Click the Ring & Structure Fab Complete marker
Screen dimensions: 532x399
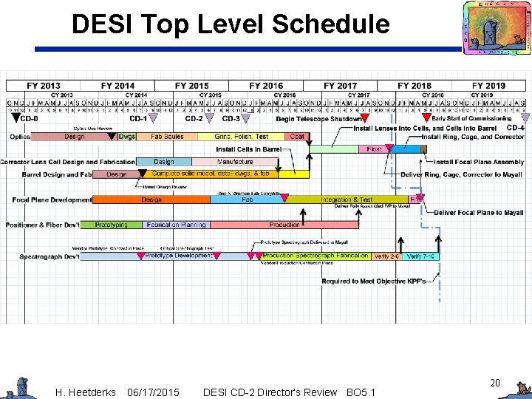(284, 197)
